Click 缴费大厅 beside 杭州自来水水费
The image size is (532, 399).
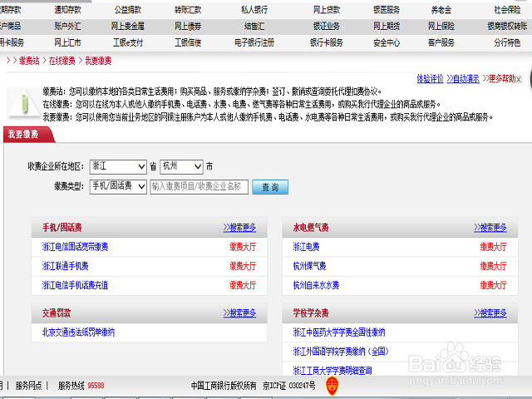click(493, 285)
